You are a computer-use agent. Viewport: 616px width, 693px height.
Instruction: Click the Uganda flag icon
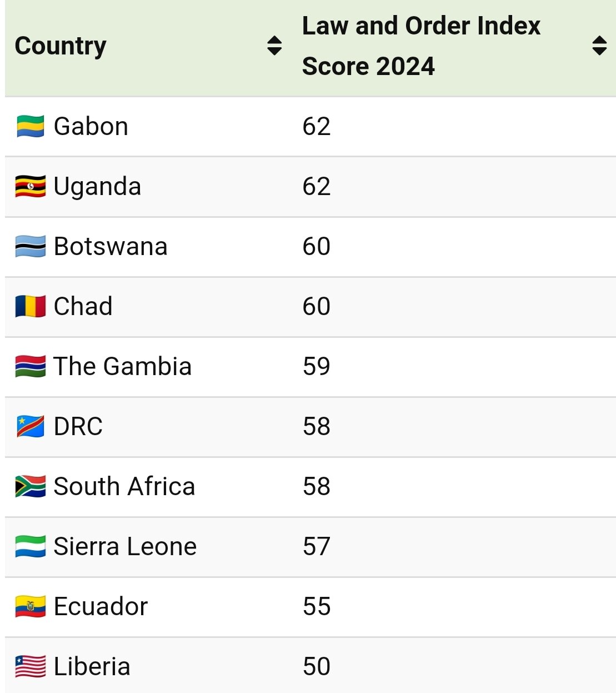coord(31,187)
